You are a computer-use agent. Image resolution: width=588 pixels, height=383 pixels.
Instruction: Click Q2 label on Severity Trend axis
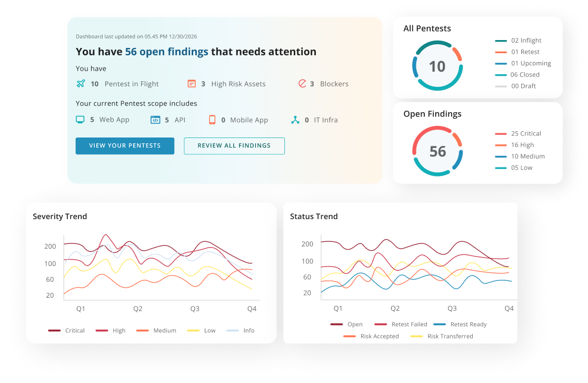(138, 309)
